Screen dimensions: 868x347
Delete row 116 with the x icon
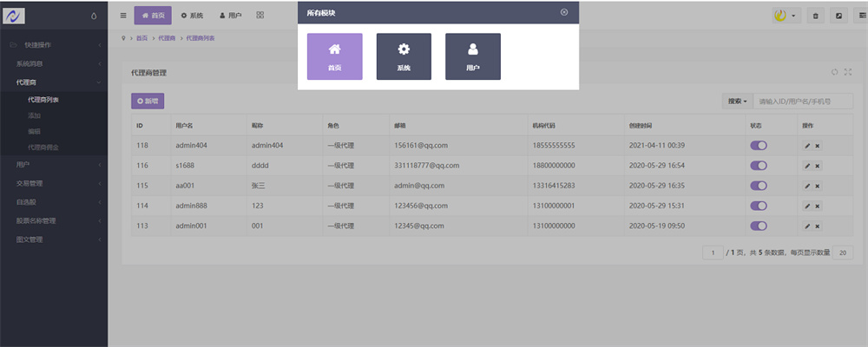(x=817, y=166)
